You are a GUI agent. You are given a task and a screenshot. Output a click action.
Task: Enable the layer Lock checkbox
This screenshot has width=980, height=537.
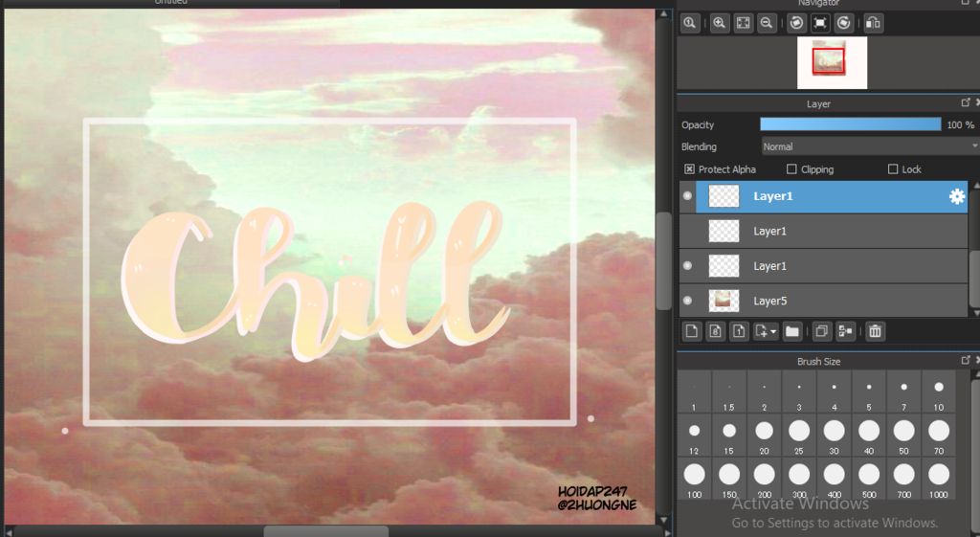[893, 169]
